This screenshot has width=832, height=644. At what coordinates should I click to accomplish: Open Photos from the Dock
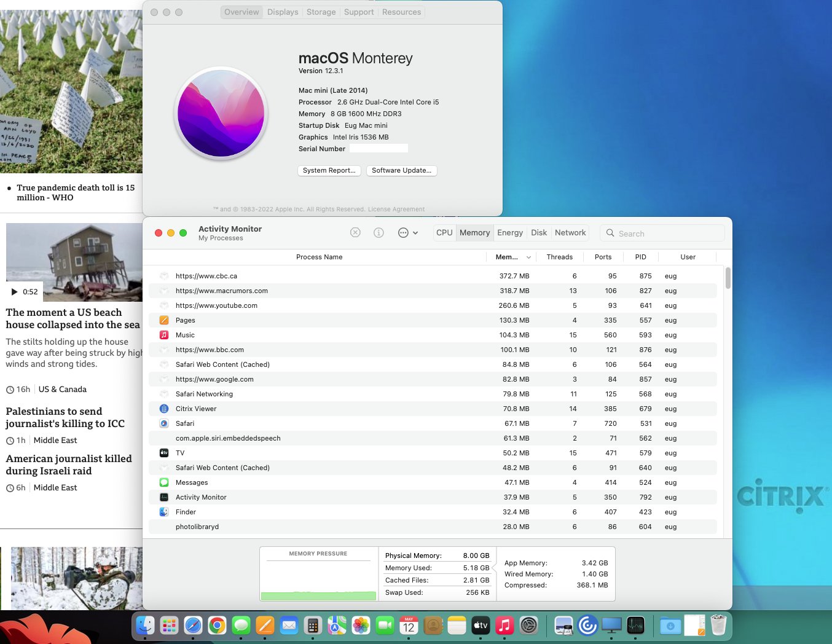pos(361,626)
